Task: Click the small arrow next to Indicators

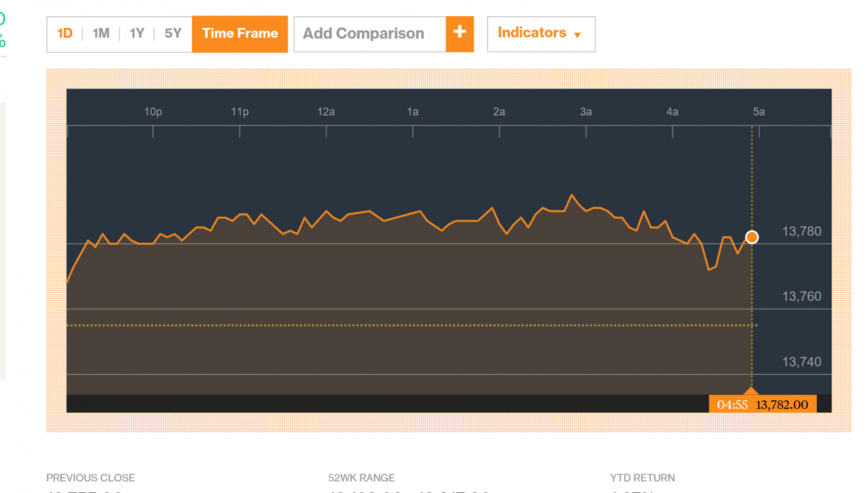Action: [578, 35]
